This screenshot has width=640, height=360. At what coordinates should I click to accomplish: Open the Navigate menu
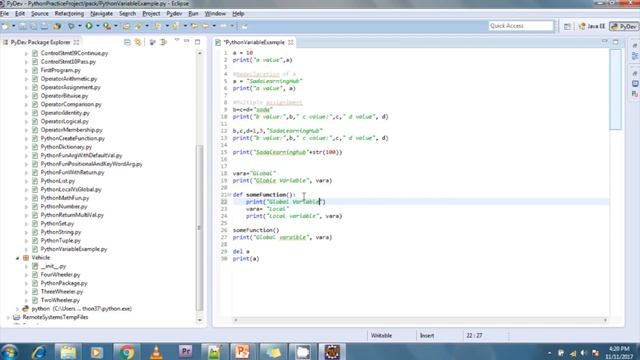pos(101,13)
